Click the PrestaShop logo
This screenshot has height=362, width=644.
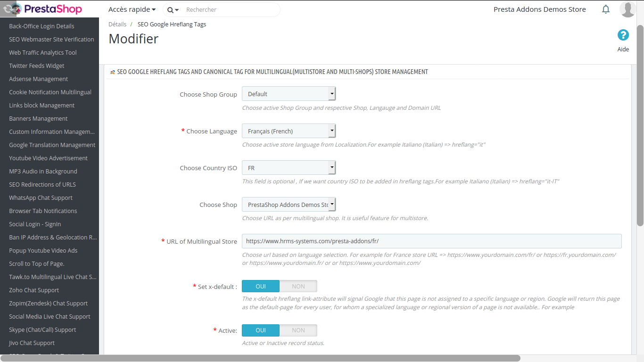click(x=42, y=9)
